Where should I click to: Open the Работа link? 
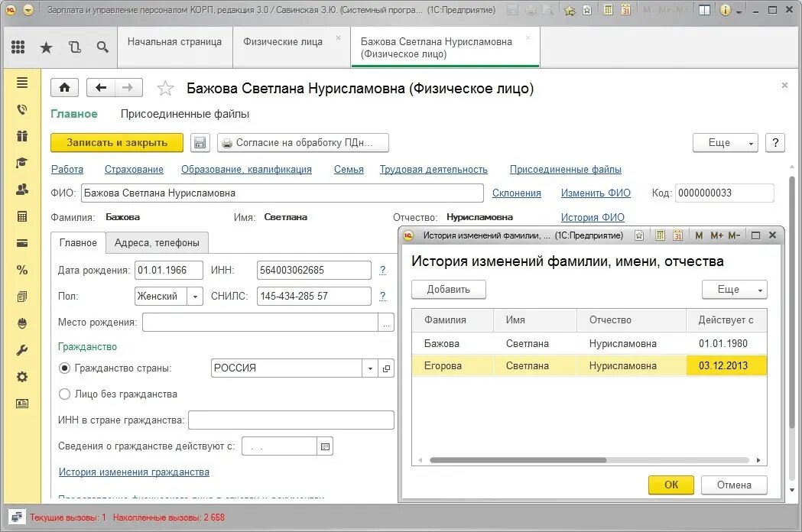(67, 170)
